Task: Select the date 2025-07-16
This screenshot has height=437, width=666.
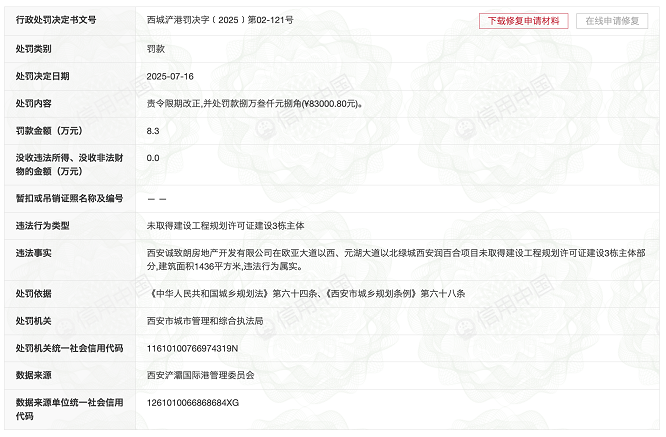Action: [x=170, y=76]
